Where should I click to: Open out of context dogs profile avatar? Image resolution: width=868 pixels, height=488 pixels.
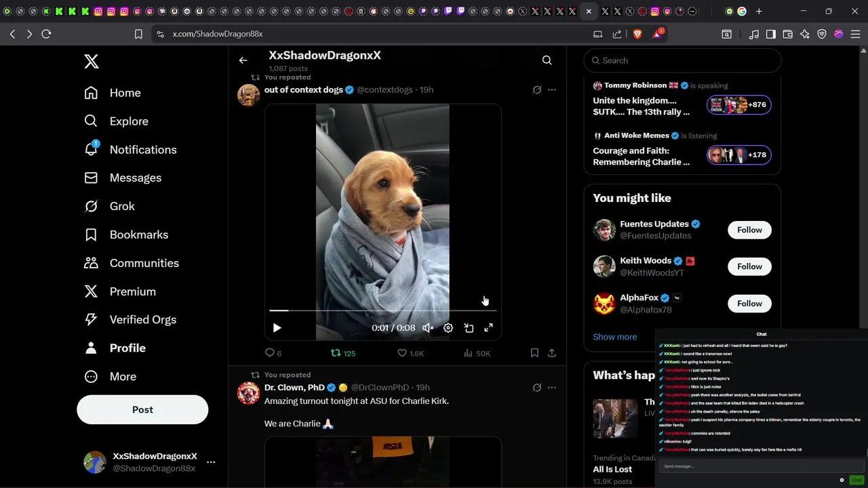(249, 95)
